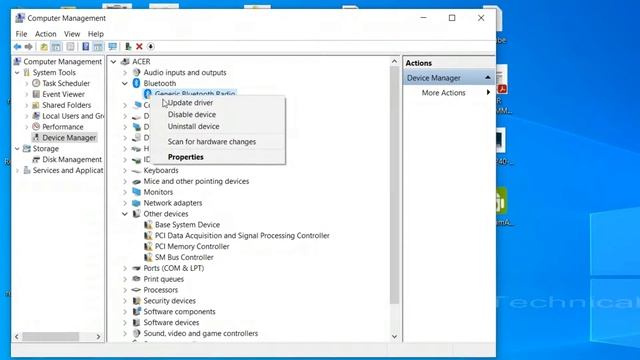The height and width of the screenshot is (360, 640).
Task: Click the Task Scheduler clock icon
Action: [x=36, y=83]
